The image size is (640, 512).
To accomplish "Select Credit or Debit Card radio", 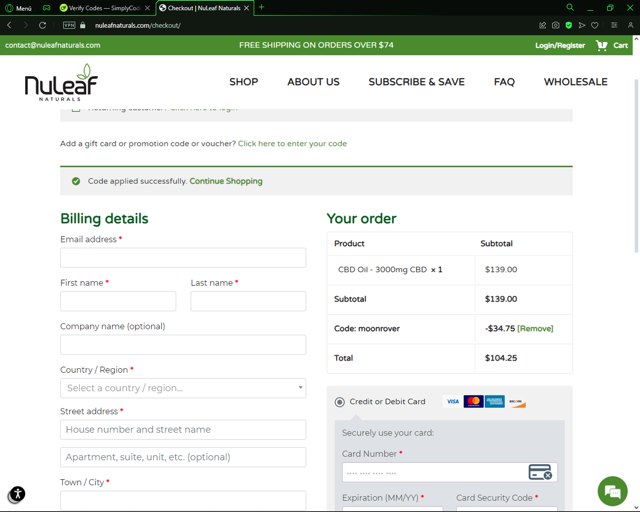I will tap(339, 402).
